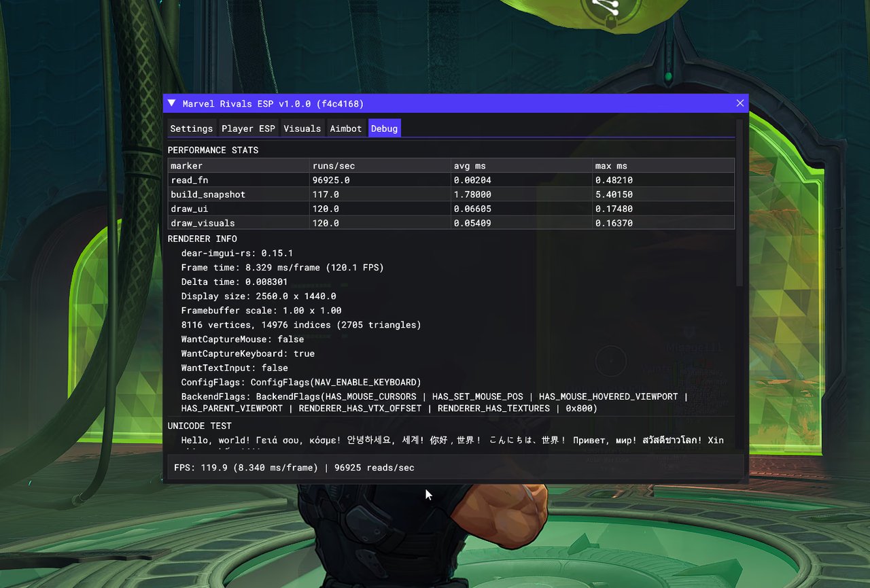Screen dimensions: 870x588
Task: Select the active Debug tab
Action: [x=385, y=128]
